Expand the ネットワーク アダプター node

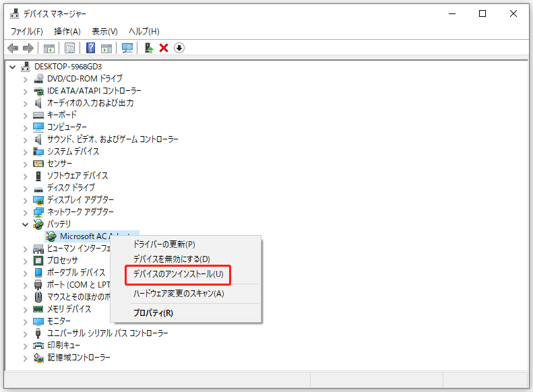[x=26, y=212]
